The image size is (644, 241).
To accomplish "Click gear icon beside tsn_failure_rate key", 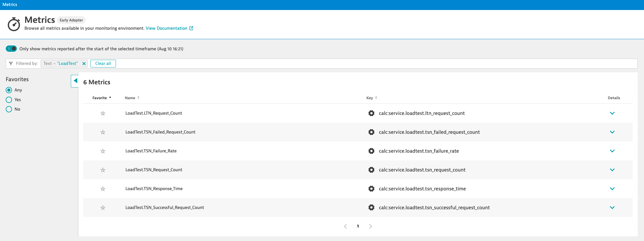I will coord(371,151).
